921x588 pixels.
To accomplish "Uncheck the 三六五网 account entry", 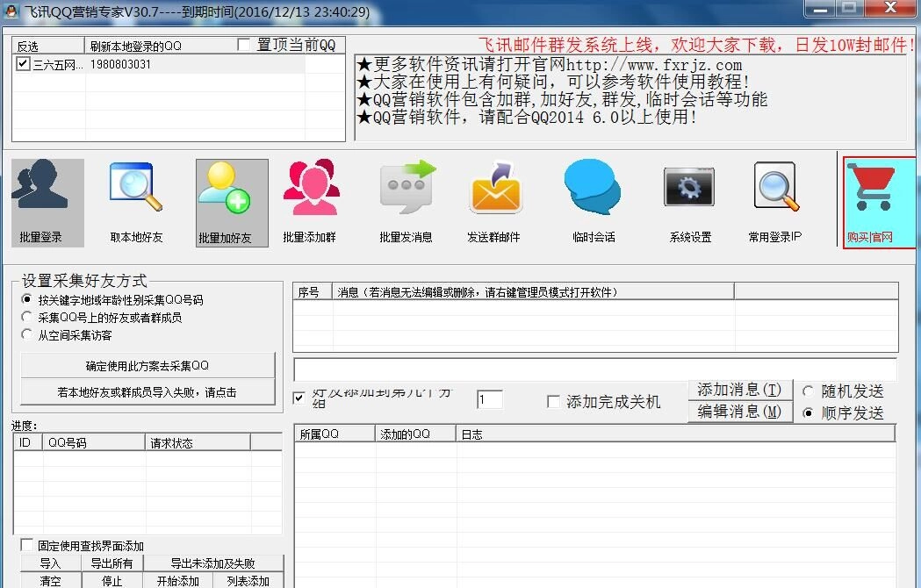I will coord(21,62).
